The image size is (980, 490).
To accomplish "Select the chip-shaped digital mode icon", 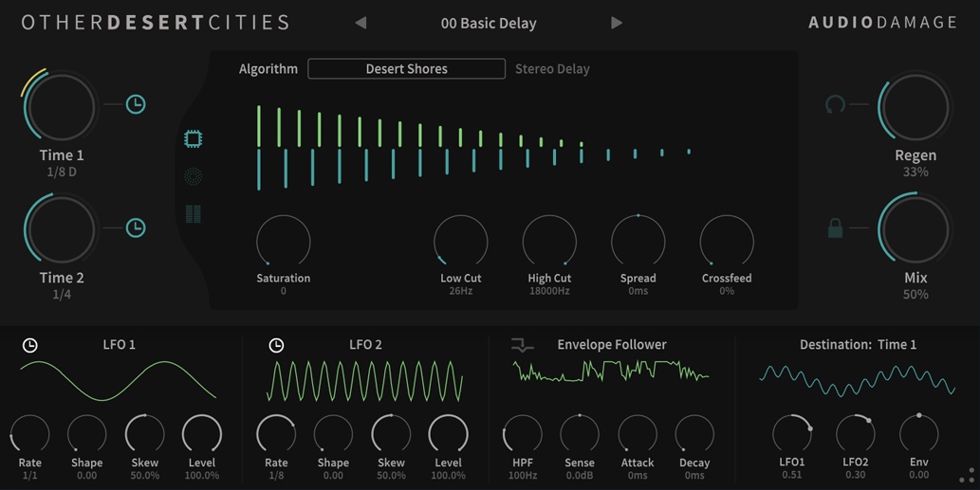I will coord(193,139).
